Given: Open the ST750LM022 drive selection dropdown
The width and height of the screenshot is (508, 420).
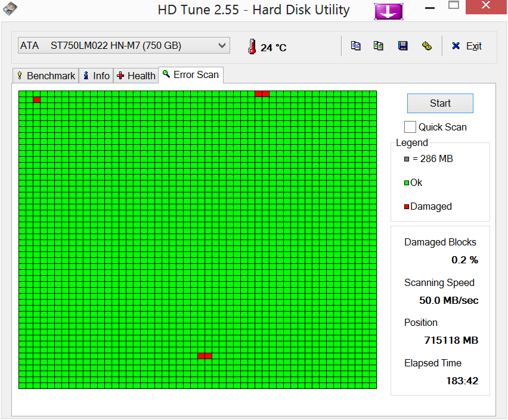Looking at the screenshot, I should (x=124, y=46).
